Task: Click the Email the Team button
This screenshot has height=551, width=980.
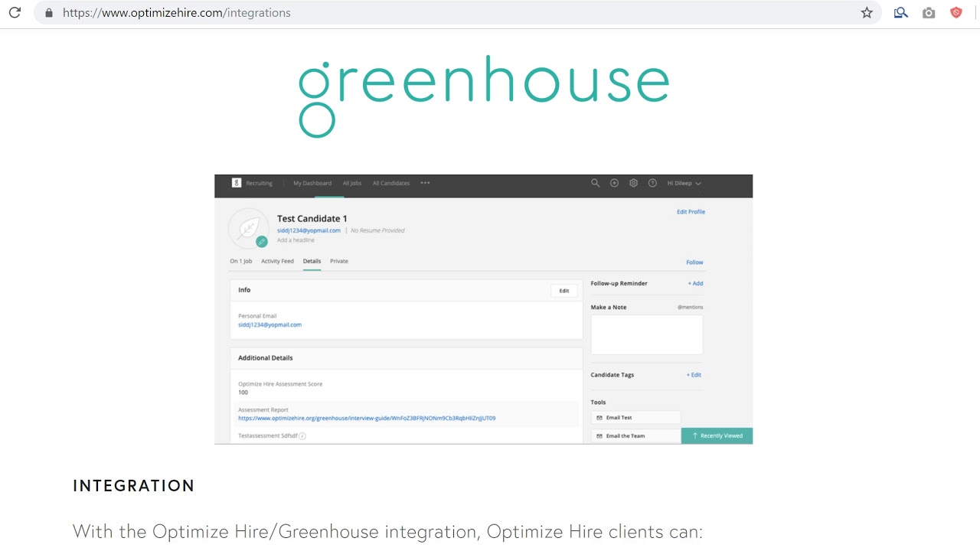Action: (636, 436)
